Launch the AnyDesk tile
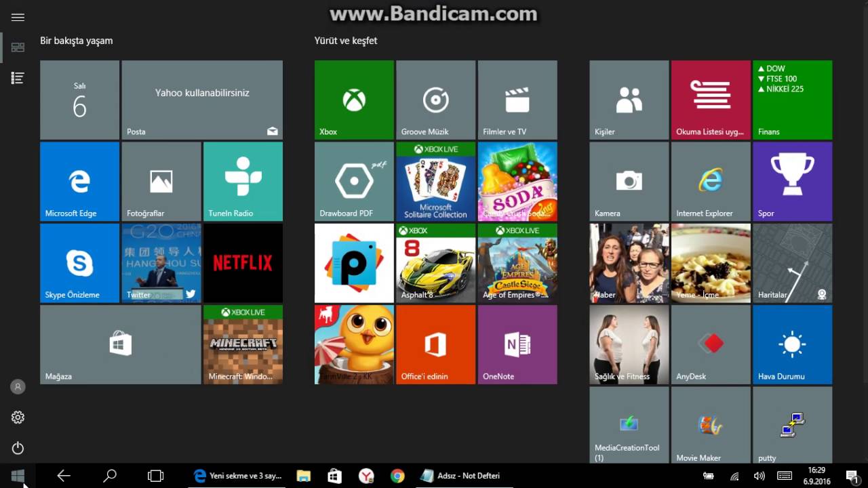Viewport: 868px width, 488px height. [711, 344]
